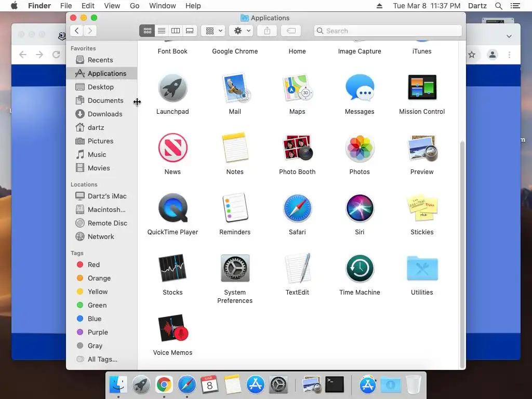Open the Messages app icon
532x399 pixels.
point(360,88)
